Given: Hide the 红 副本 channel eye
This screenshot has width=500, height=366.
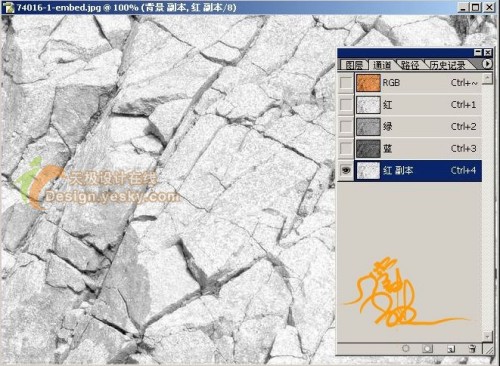Looking at the screenshot, I should [x=346, y=171].
